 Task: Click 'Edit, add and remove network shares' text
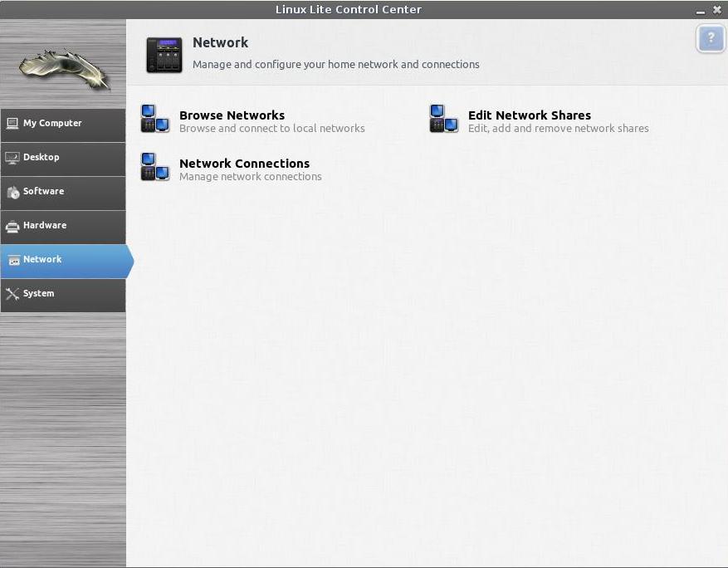[x=559, y=128]
